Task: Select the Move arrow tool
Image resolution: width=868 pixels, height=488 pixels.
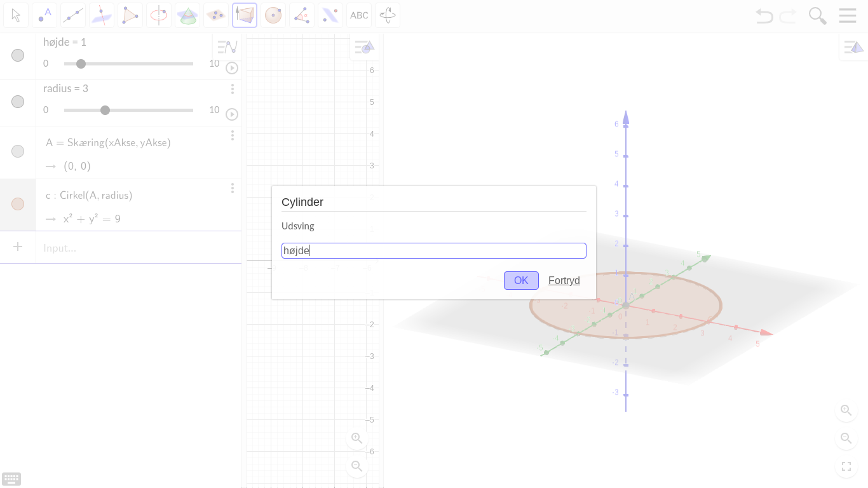Action: pyautogui.click(x=16, y=15)
